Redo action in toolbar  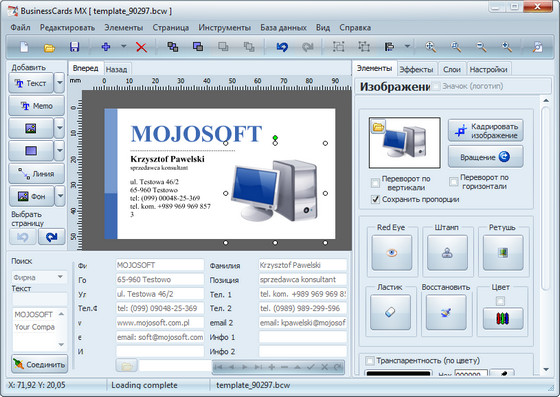(307, 47)
